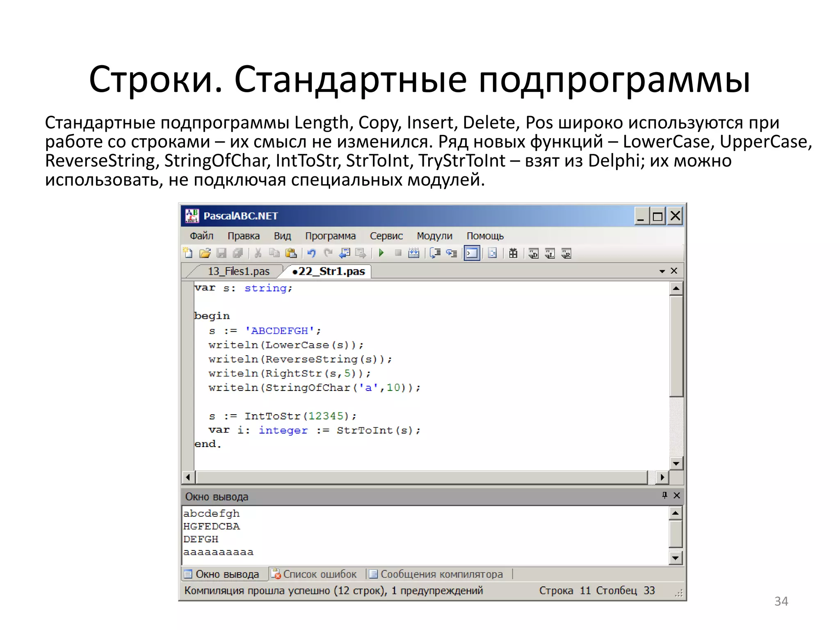Maximize the PascalABC.NET window
This screenshot has height=630, width=840.
tap(658, 216)
